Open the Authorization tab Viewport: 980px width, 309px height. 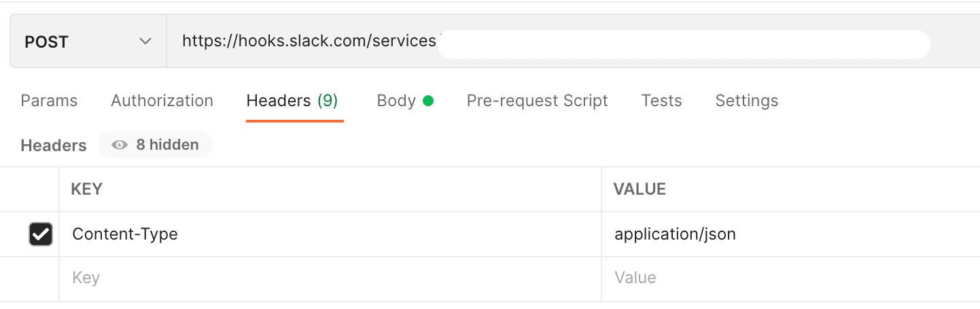tap(162, 101)
